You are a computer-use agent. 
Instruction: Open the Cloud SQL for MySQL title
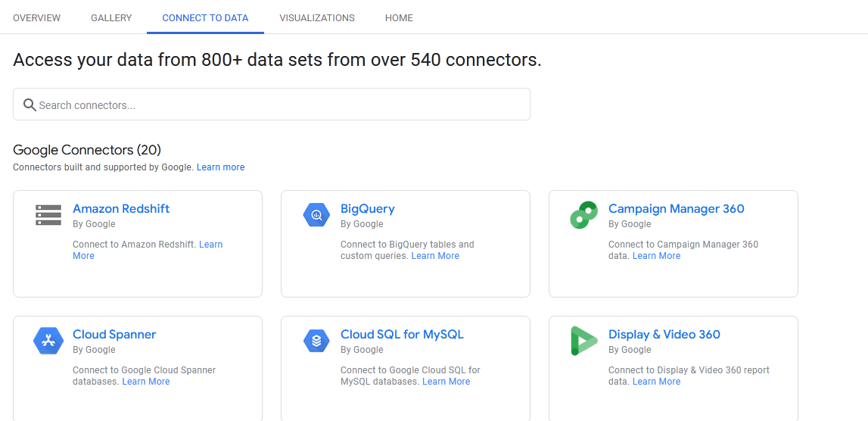pos(402,335)
